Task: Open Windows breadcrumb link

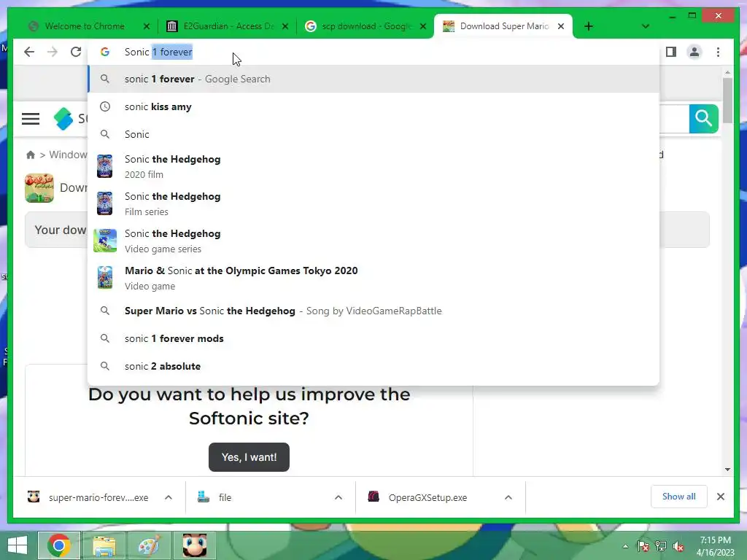Action: (x=68, y=155)
